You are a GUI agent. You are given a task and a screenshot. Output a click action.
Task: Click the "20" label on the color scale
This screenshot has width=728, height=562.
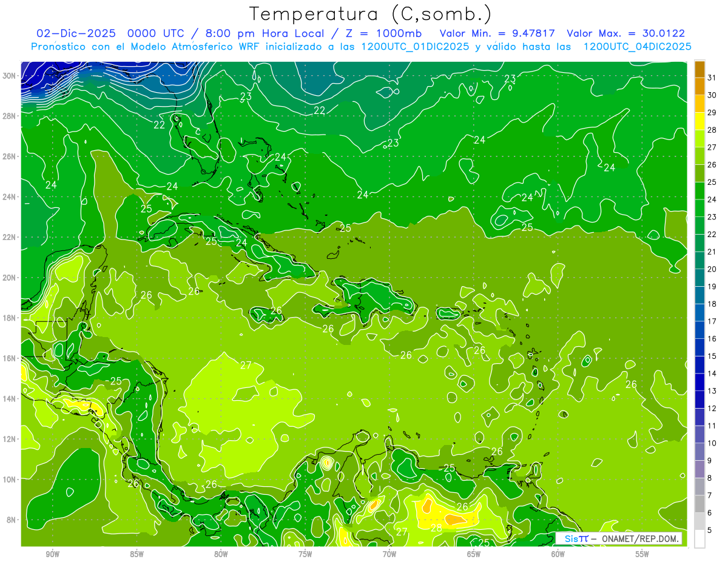(712, 269)
